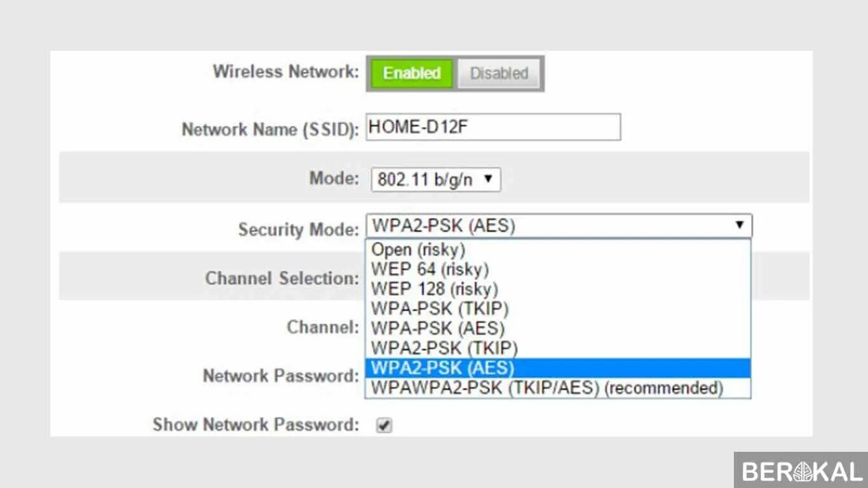Choose WEP 128 (risky) option
868x488 pixels.
[x=434, y=288]
